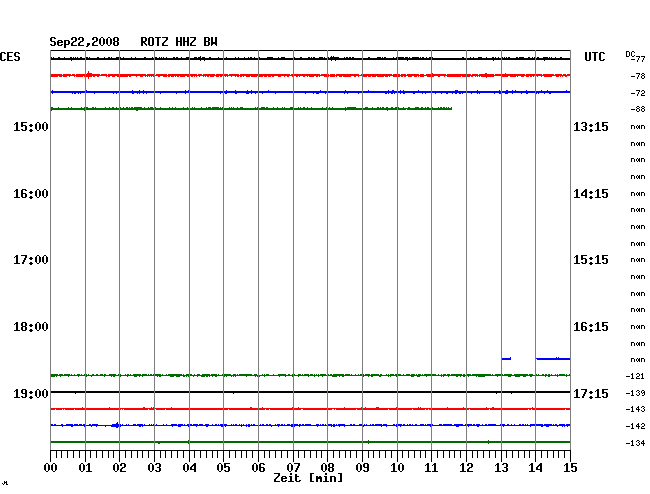The width and height of the screenshot is (650, 494).
Task: Click minute tick label 10
Action: [397, 468]
